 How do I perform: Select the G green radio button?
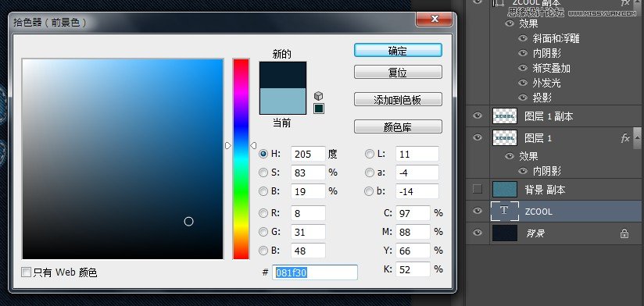click(263, 232)
